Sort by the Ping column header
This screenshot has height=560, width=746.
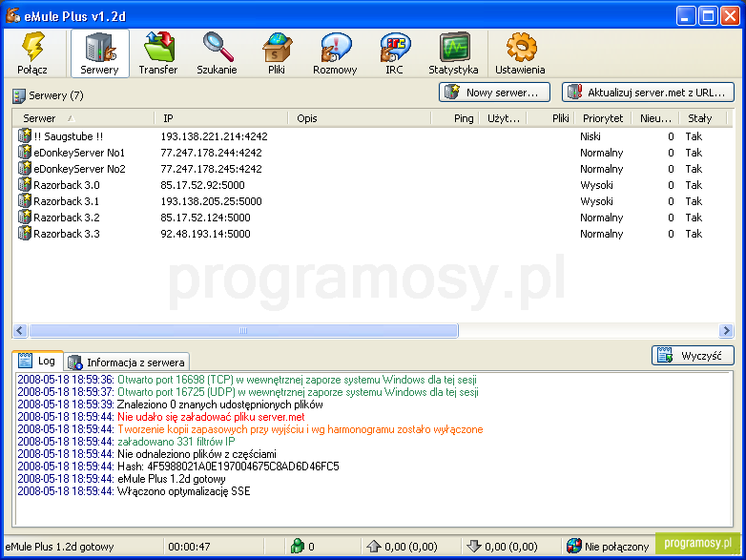coord(455,118)
